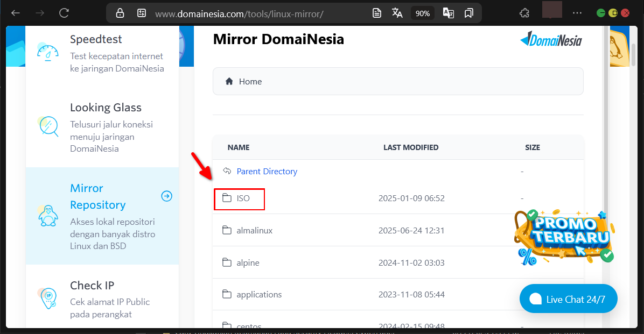Open the ISO directory
The height and width of the screenshot is (334, 644).
243,198
